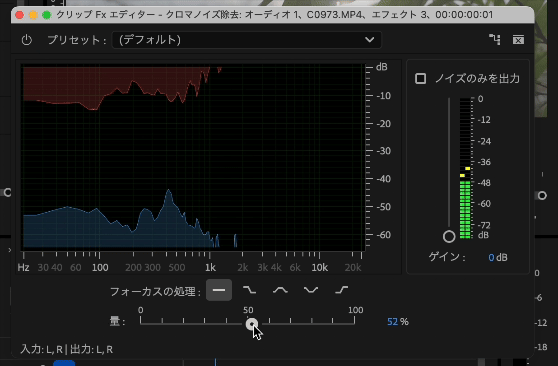558x366 pixels.
Task: Enable ノイズのみを出力 checkbox
Action: click(x=421, y=78)
